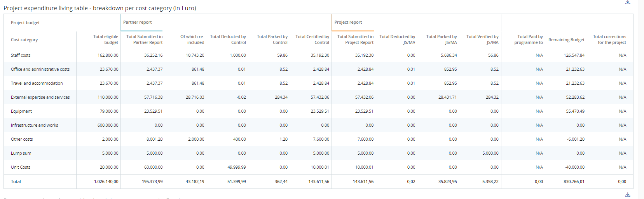Click Equipment's total eligible budget value 79.000,00
The image size is (644, 199).
pyautogui.click(x=109, y=111)
